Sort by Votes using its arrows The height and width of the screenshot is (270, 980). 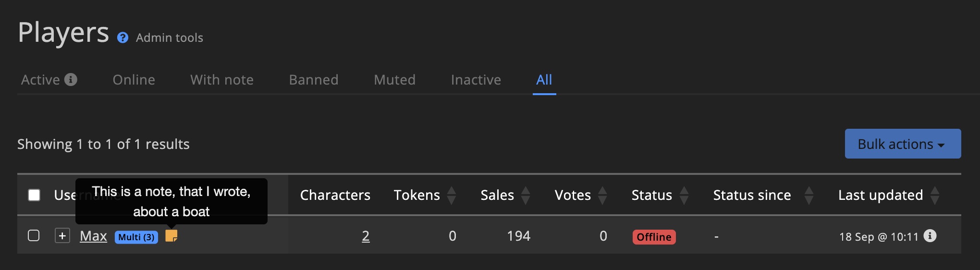coord(602,195)
